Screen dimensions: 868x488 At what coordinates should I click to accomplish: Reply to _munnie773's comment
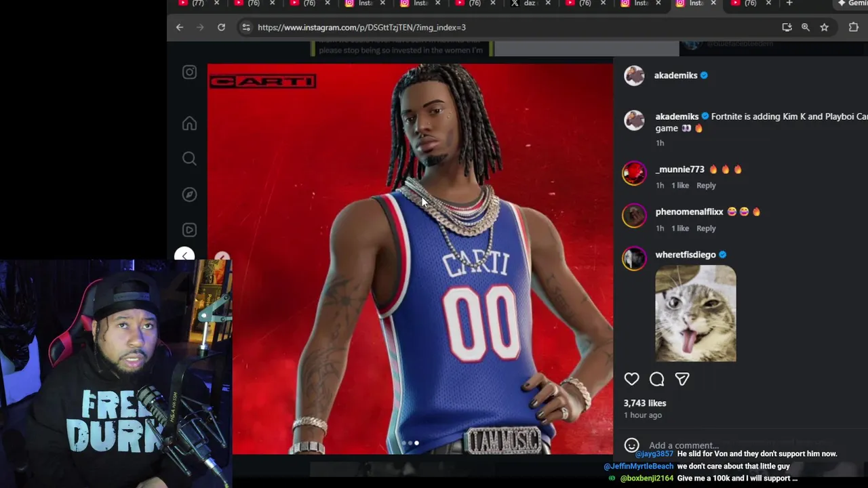(706, 186)
